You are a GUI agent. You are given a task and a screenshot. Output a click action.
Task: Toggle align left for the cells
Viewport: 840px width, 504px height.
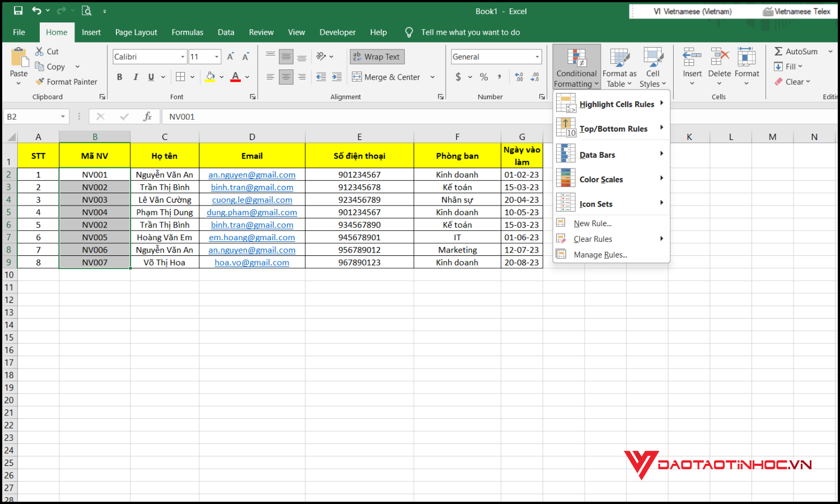pyautogui.click(x=270, y=77)
